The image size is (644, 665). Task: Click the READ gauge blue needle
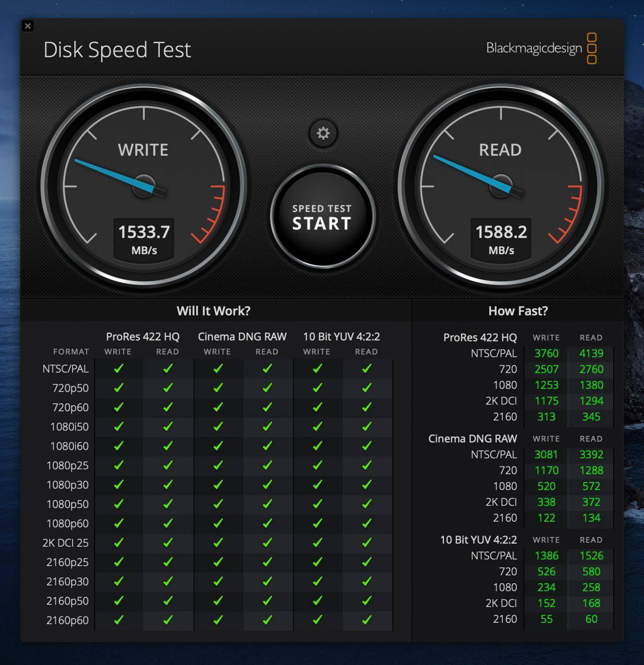click(x=471, y=172)
